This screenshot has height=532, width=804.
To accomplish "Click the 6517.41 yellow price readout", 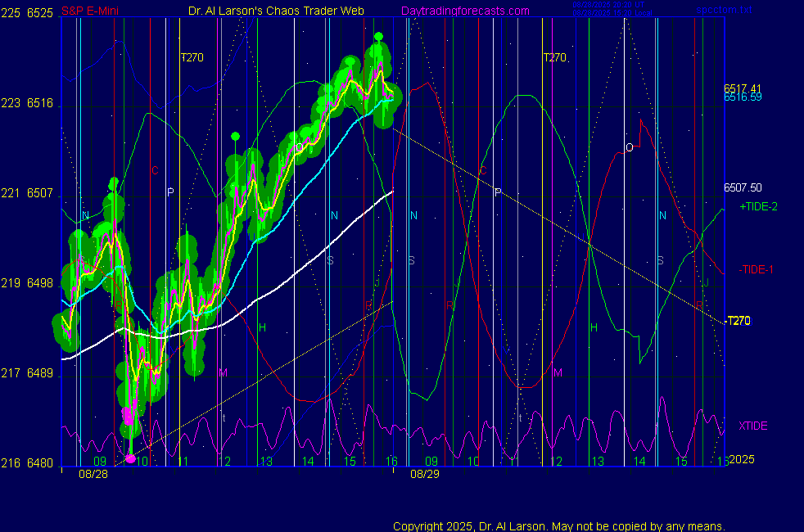I will pos(743,88).
